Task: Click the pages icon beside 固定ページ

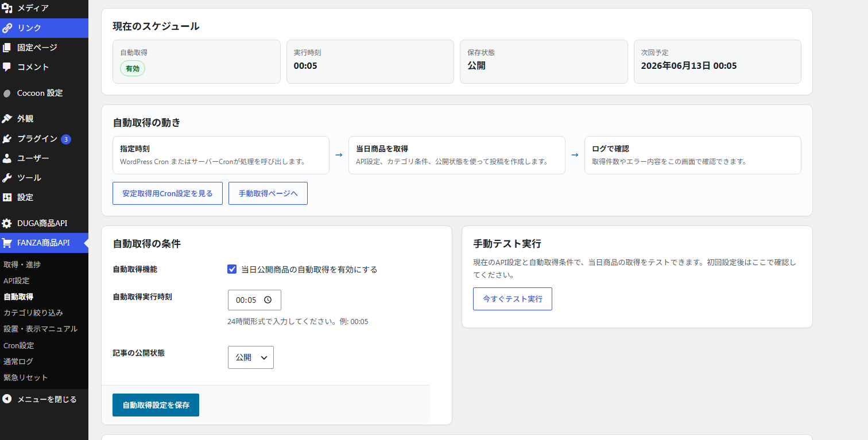Action: pos(7,47)
